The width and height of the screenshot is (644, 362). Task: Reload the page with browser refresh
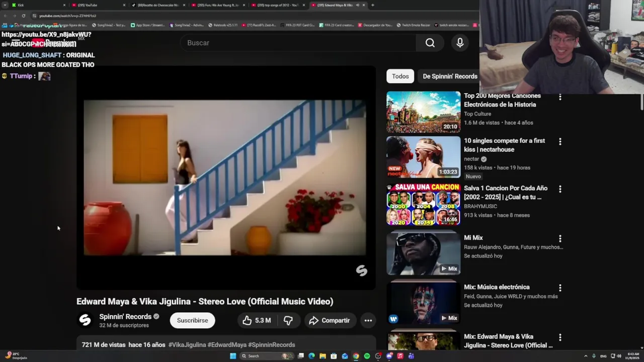click(x=24, y=16)
